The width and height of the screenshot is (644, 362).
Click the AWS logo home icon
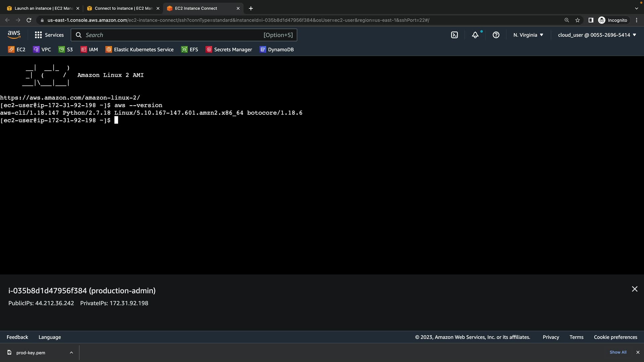(14, 35)
